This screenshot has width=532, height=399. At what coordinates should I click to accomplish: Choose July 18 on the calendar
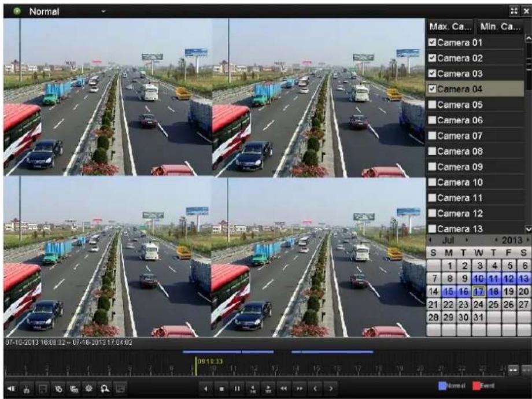pyautogui.click(x=494, y=291)
